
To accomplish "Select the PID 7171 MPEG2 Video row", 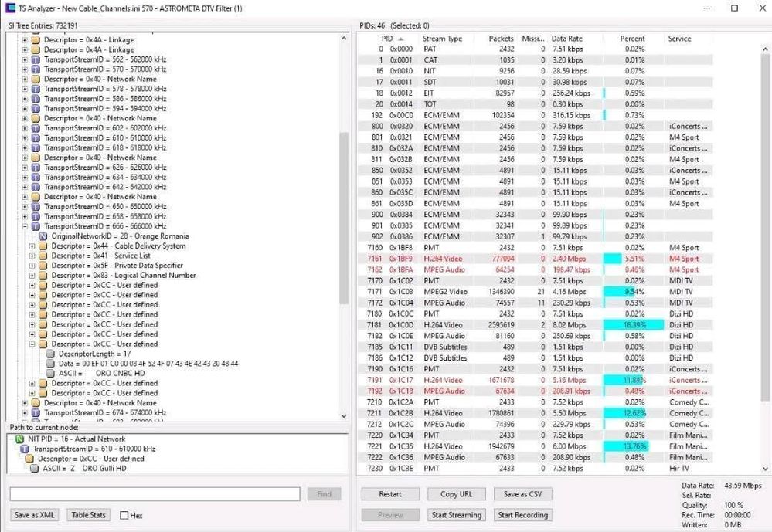I will coord(510,292).
